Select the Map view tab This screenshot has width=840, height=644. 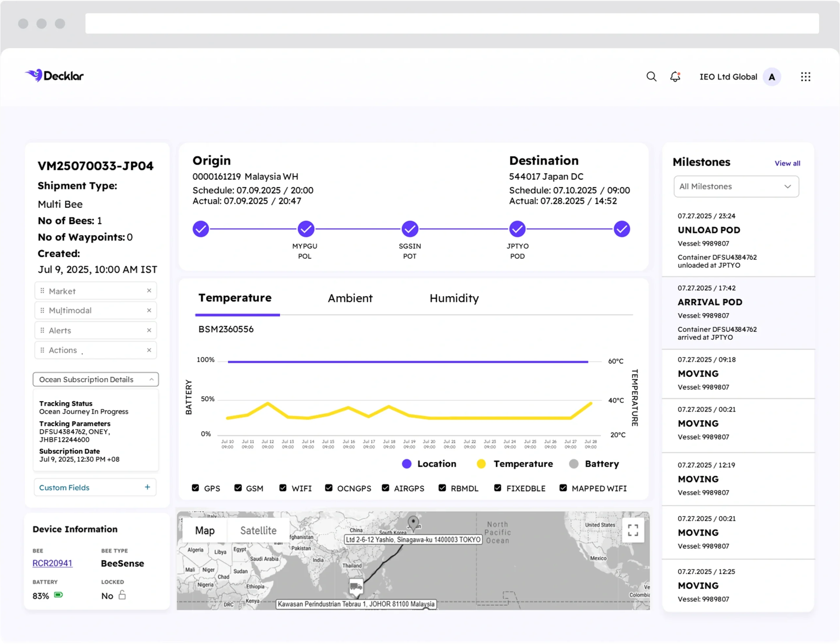point(205,530)
